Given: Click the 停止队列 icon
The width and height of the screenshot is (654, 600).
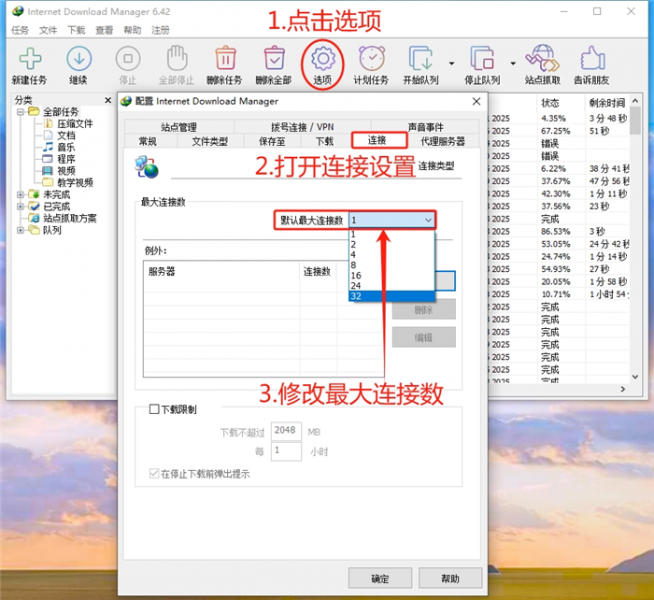Looking at the screenshot, I should (482, 58).
